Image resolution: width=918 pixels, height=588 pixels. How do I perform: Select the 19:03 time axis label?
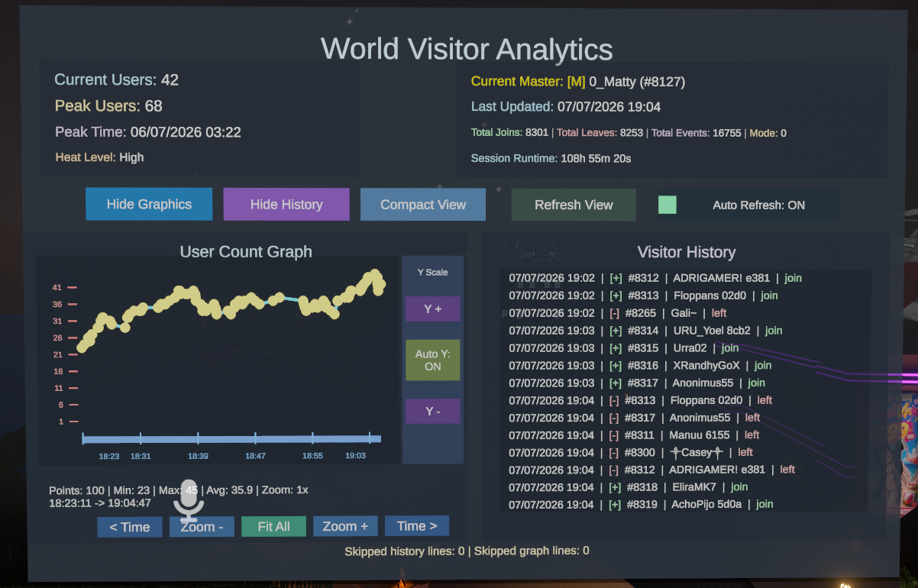(355, 456)
